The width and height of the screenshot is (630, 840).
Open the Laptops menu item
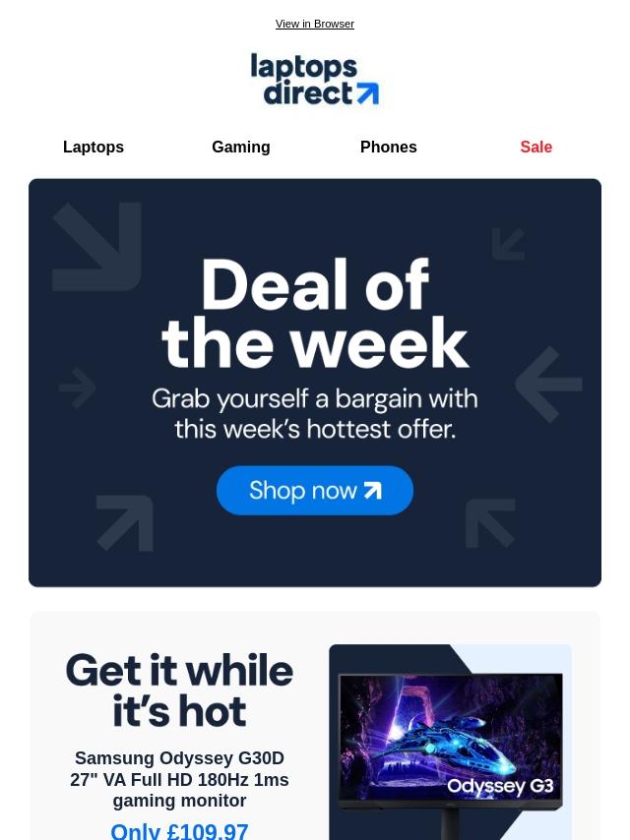(x=94, y=147)
